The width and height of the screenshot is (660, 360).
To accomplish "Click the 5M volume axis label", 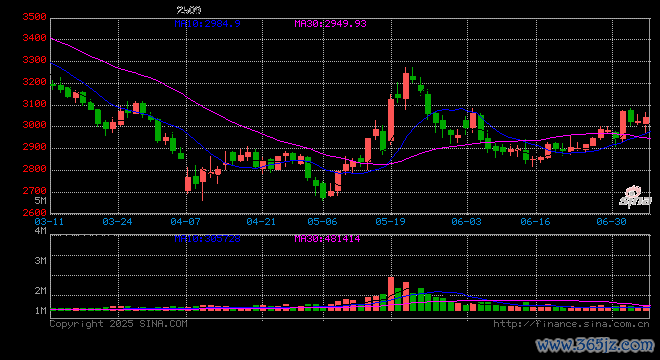I will tap(40, 201).
